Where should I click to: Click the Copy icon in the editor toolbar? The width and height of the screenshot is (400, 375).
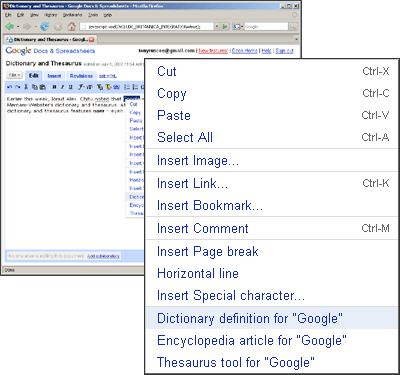pos(35,87)
